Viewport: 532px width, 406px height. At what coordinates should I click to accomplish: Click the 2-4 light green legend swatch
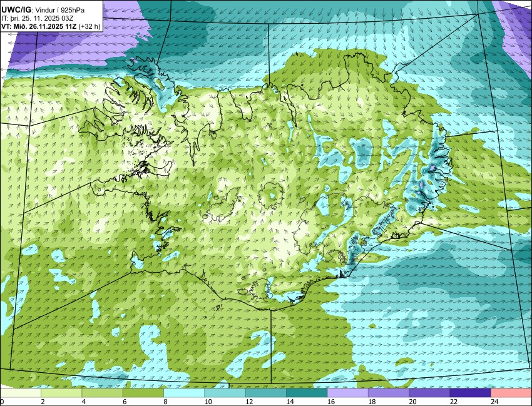[61, 393]
